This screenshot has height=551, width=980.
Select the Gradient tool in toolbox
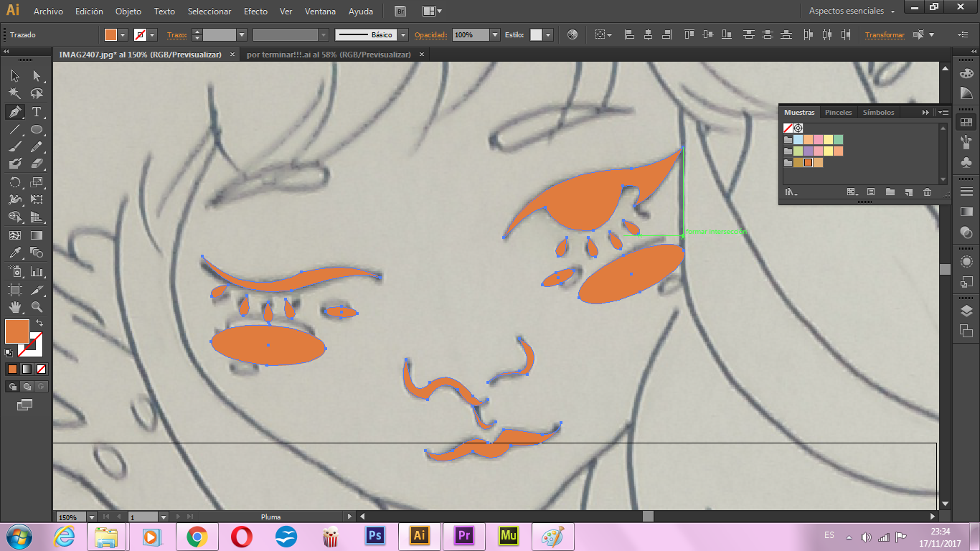click(37, 235)
